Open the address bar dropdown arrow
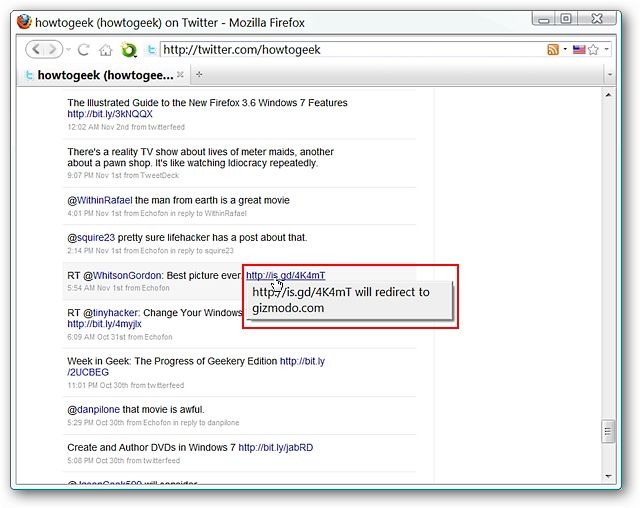The width and height of the screenshot is (640, 508). coord(607,49)
